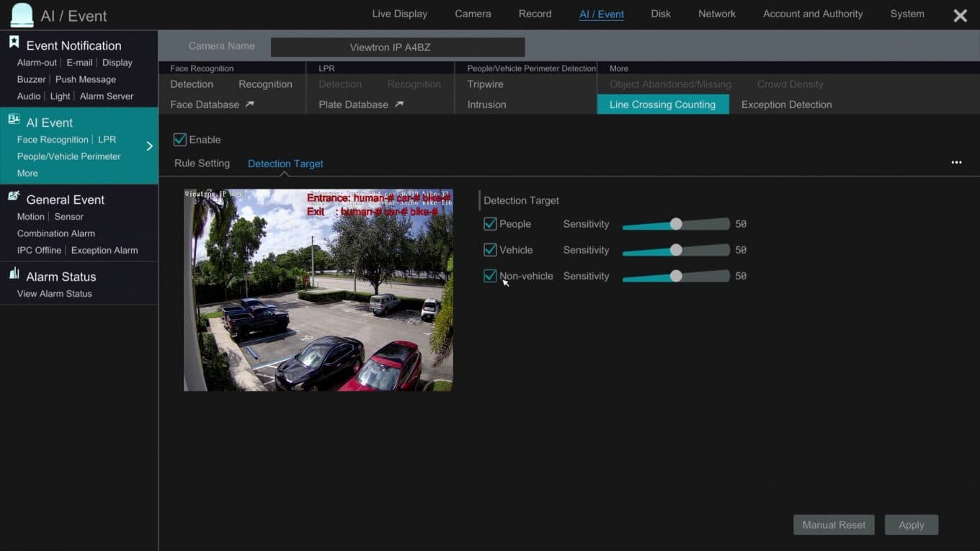Open the Viewtron IP A4BZ camera selector
Viewport: 980px width, 551px height.
[x=397, y=47]
